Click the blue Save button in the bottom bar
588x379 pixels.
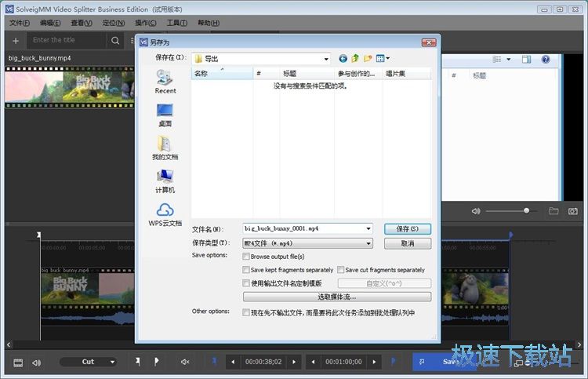click(x=445, y=362)
